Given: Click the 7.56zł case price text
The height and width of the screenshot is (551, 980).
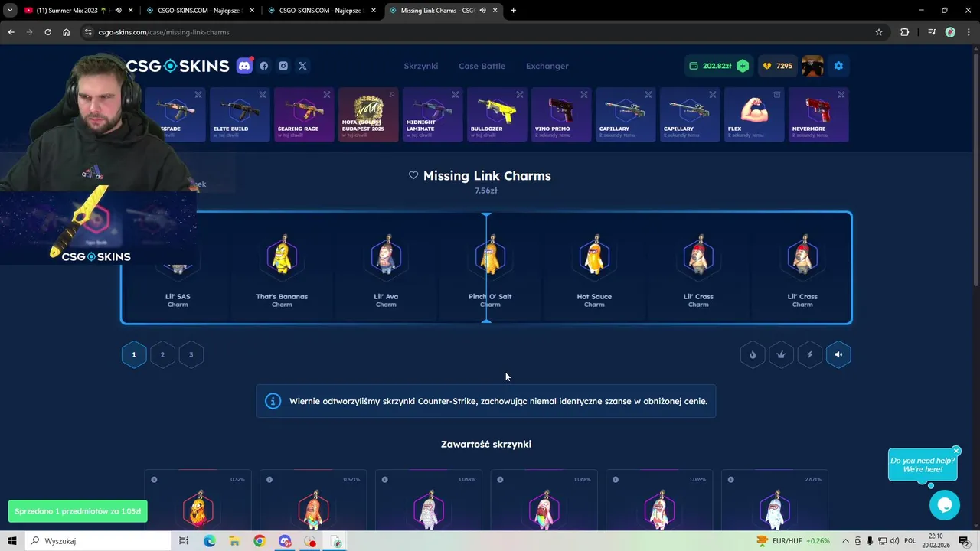Looking at the screenshot, I should click(486, 191).
